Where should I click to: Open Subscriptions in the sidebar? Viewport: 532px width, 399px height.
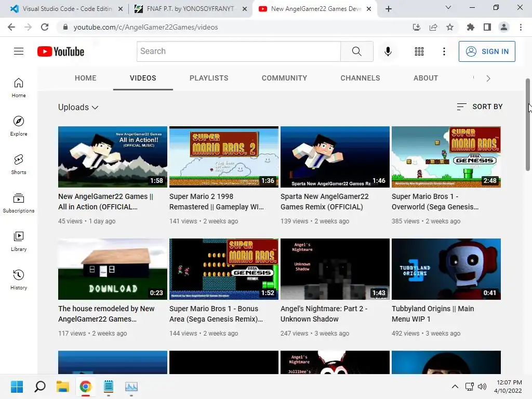point(19,203)
